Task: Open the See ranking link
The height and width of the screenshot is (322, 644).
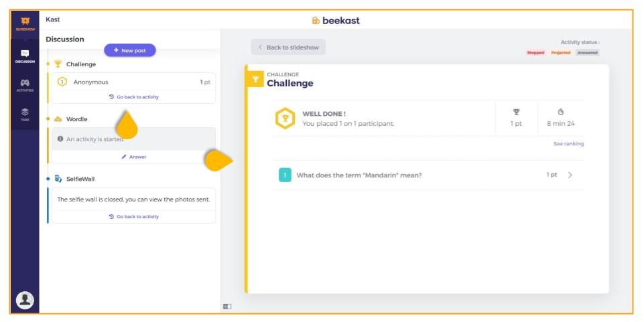Action: coord(568,143)
